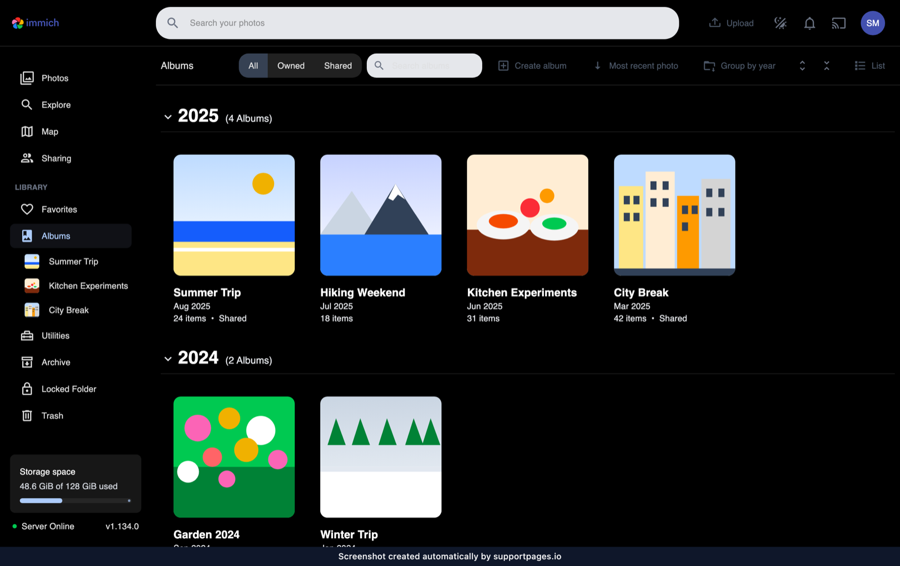
Task: Focus the Search your photos field
Action: (x=417, y=23)
